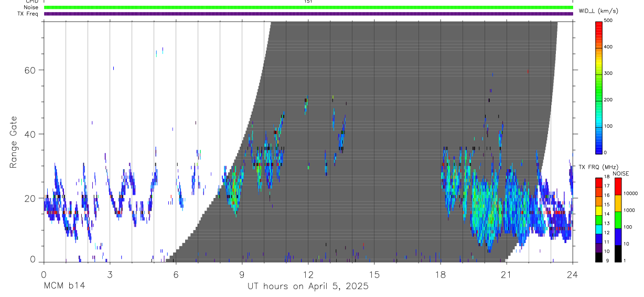The width and height of the screenshot is (644, 297).
Task: Click the 12 UT hour axis label
Action: pos(308,274)
